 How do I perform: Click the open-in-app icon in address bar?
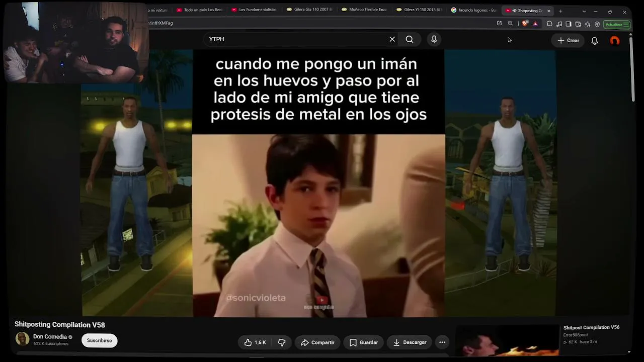pyautogui.click(x=499, y=23)
